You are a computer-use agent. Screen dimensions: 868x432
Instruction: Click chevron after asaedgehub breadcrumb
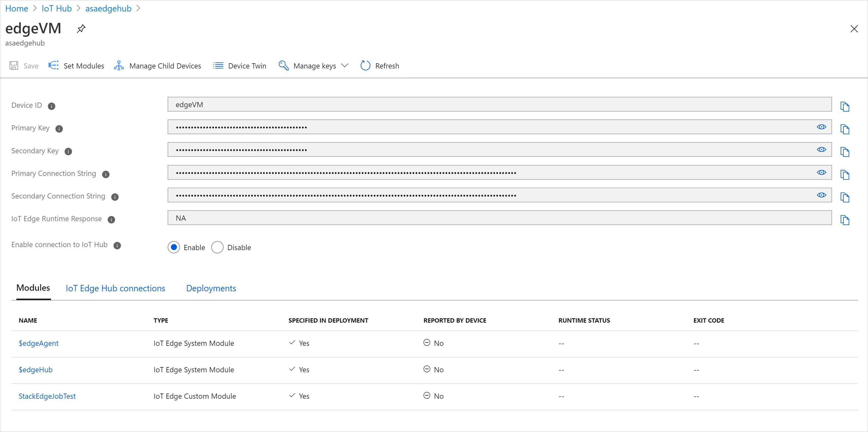[138, 8]
